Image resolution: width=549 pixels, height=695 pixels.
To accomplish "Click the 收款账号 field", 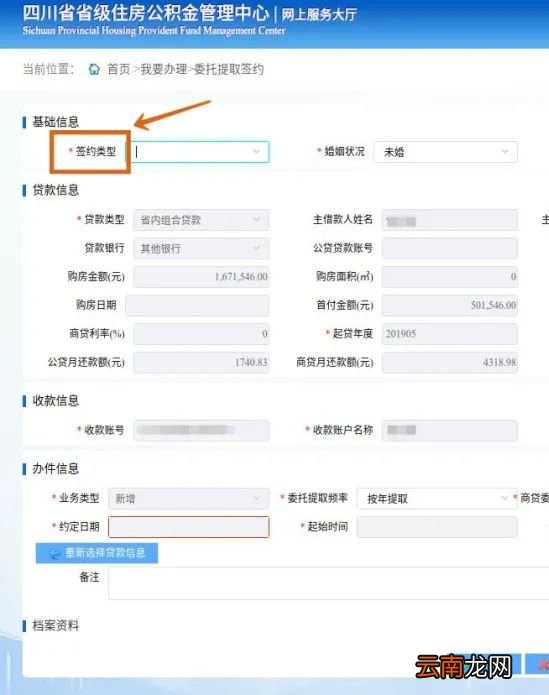I will [201, 430].
